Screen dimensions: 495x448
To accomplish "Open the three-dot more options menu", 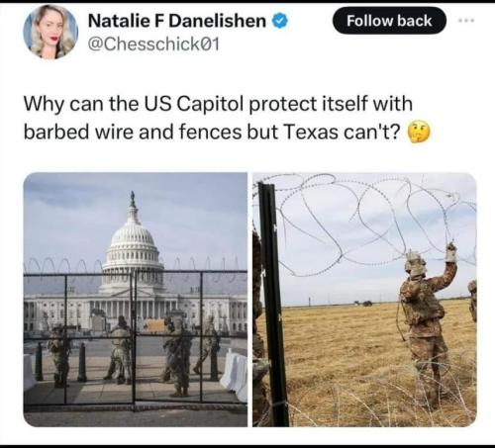I will [466, 21].
